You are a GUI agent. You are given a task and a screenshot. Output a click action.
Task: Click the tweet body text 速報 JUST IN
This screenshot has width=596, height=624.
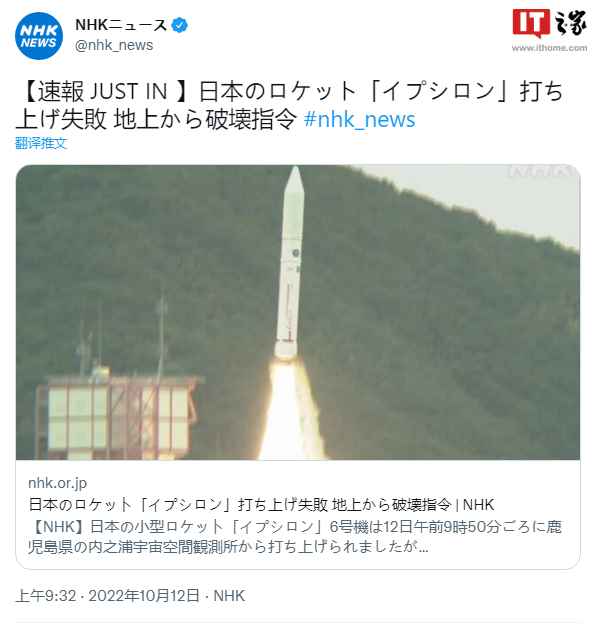click(102, 91)
